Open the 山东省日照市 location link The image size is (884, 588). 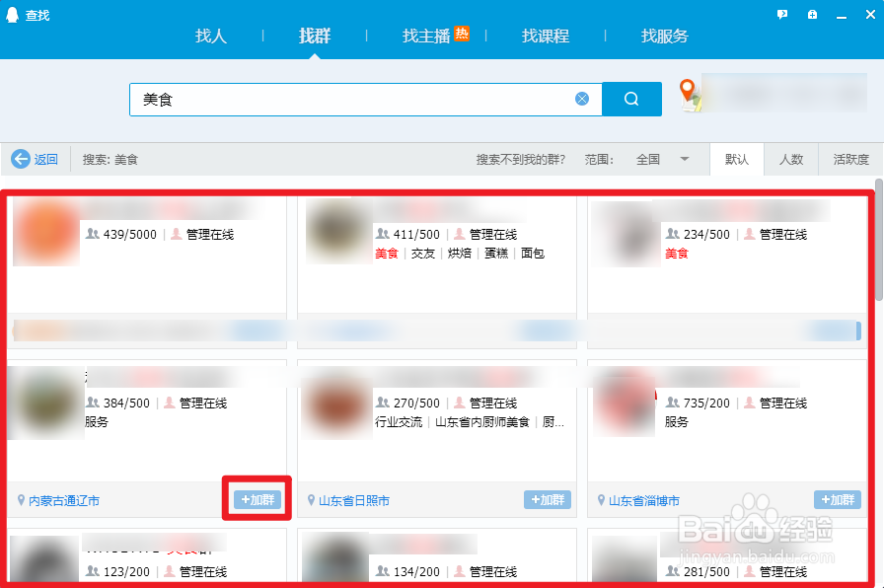pos(354,500)
